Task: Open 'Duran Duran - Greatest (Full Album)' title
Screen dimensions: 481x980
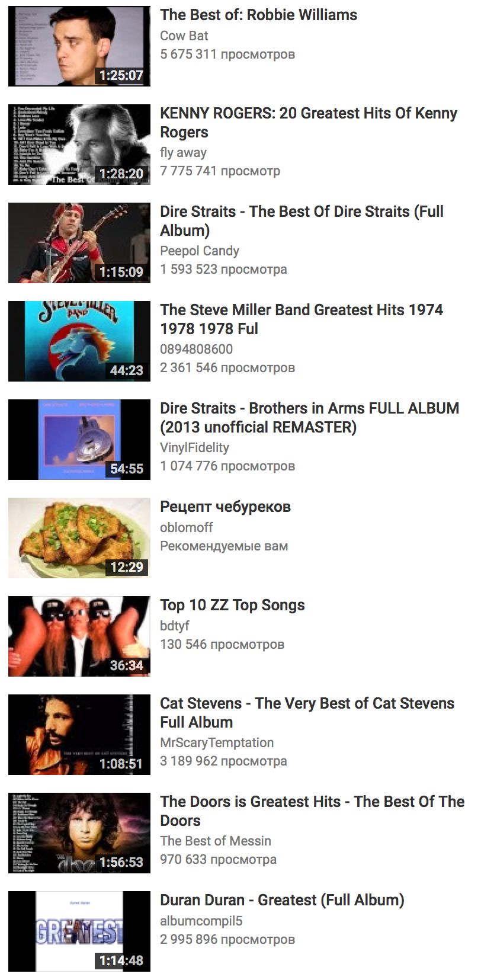Action: pos(282,900)
